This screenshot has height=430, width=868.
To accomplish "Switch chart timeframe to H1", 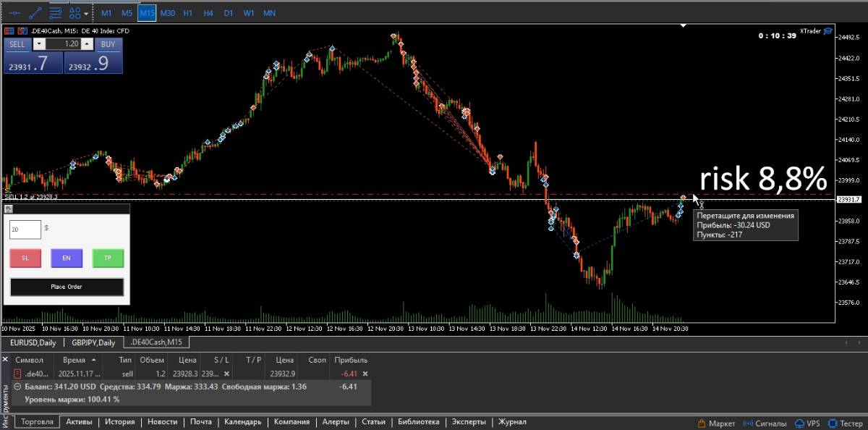I will click(188, 13).
